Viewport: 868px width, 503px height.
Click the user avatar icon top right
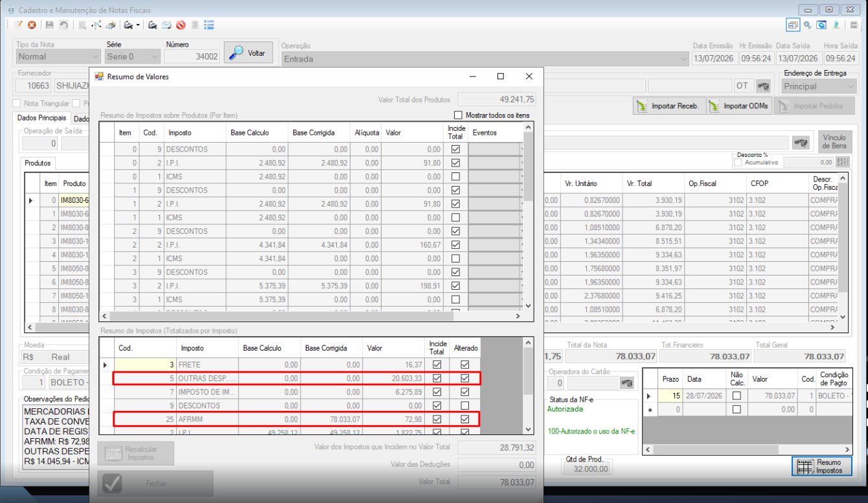(836, 25)
